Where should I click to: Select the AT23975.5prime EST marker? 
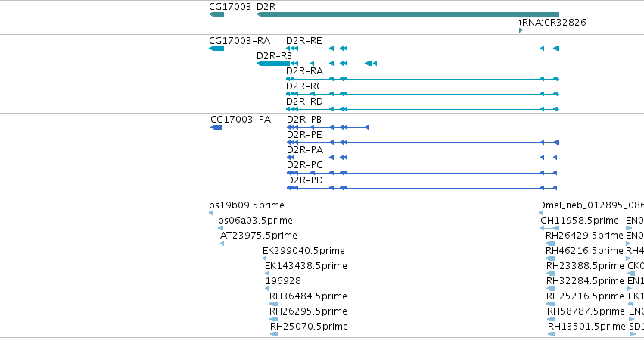click(x=222, y=243)
